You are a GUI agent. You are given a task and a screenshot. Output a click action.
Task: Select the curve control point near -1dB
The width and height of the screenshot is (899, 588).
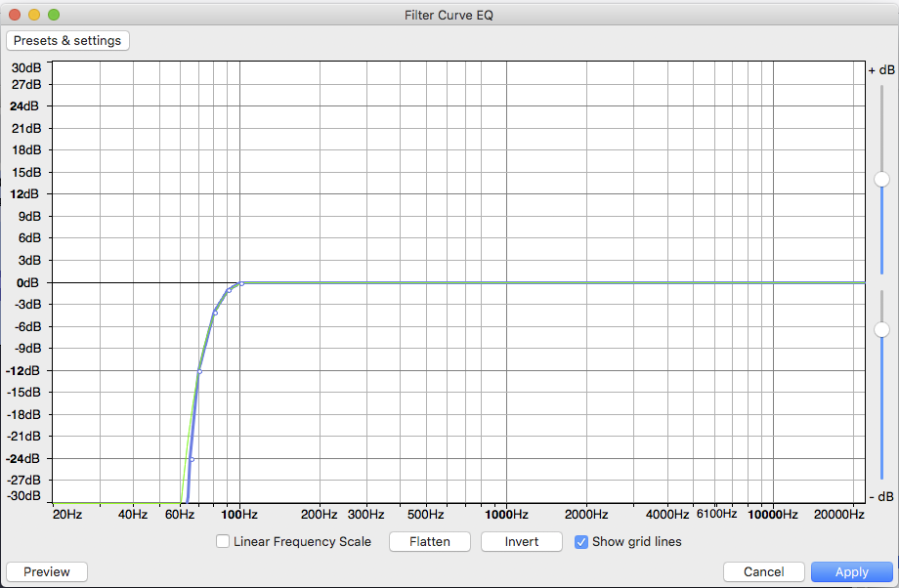point(229,290)
